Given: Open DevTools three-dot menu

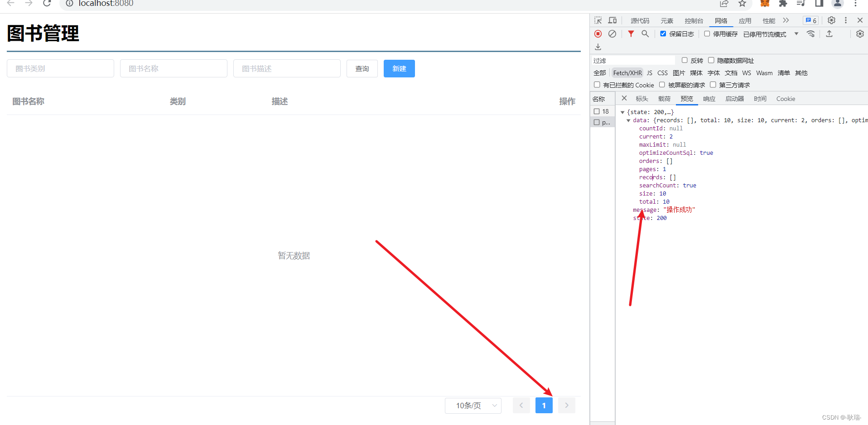Looking at the screenshot, I should pyautogui.click(x=845, y=20).
